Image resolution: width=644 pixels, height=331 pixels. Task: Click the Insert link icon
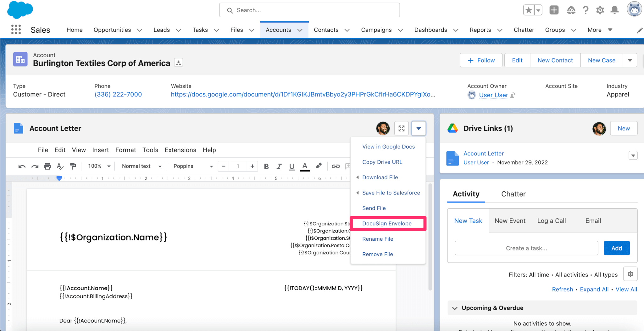point(336,166)
